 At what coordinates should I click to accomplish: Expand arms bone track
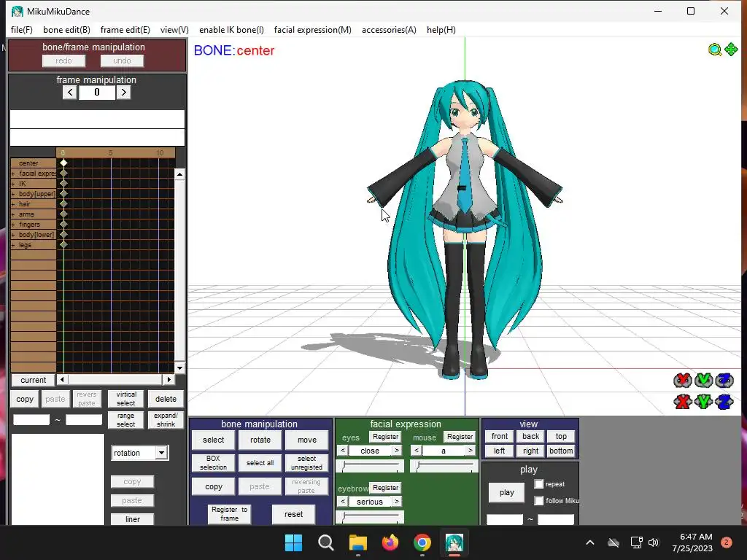pyautogui.click(x=13, y=215)
